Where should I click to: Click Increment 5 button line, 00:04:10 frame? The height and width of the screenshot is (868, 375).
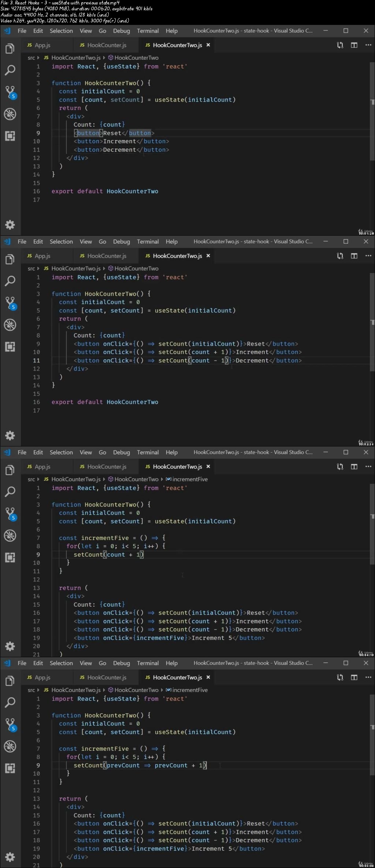pos(169,638)
